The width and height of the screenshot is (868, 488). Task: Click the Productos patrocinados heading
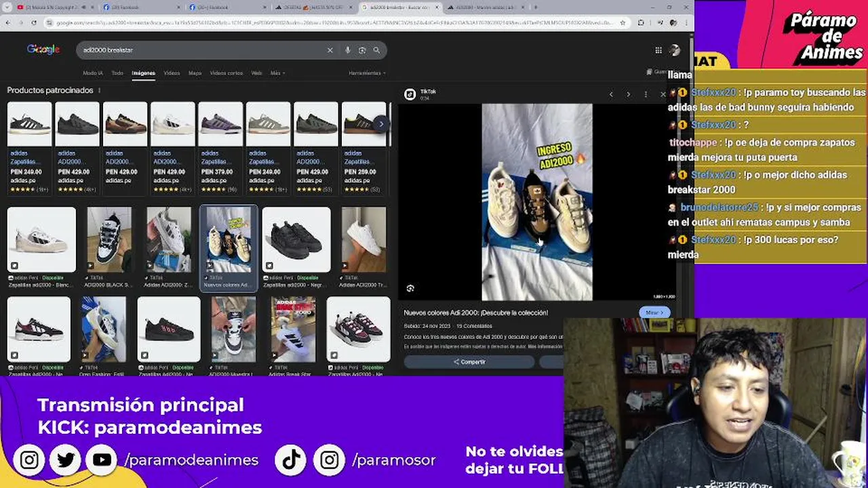pyautogui.click(x=50, y=90)
